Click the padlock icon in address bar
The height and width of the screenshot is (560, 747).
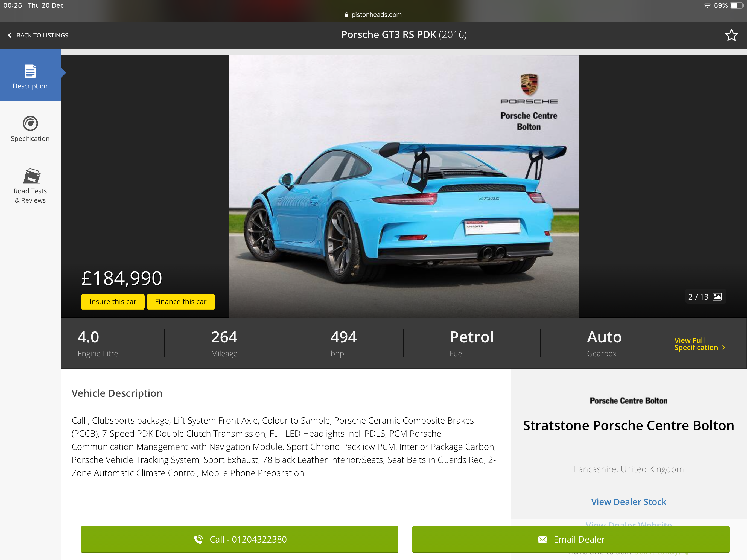[x=346, y=15]
